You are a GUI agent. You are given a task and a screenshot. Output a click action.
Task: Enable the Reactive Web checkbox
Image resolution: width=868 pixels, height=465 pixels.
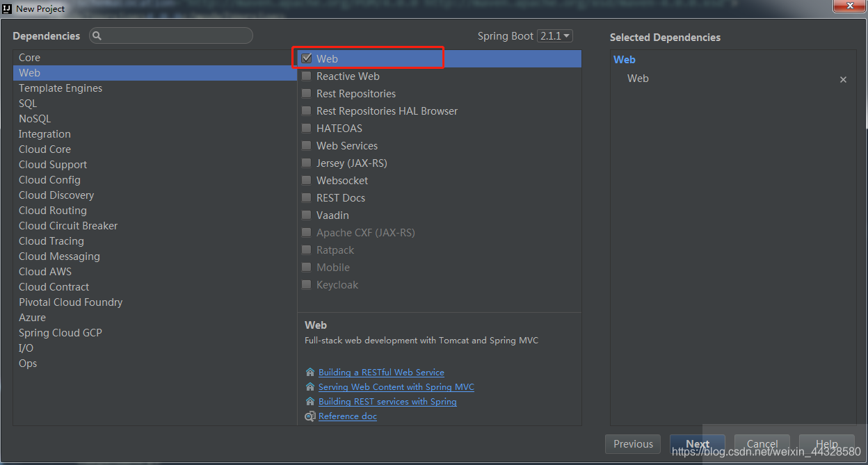pyautogui.click(x=307, y=76)
